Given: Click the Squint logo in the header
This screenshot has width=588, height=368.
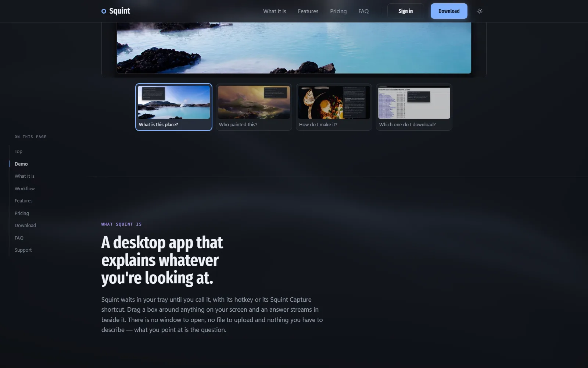Looking at the screenshot, I should click(x=116, y=11).
